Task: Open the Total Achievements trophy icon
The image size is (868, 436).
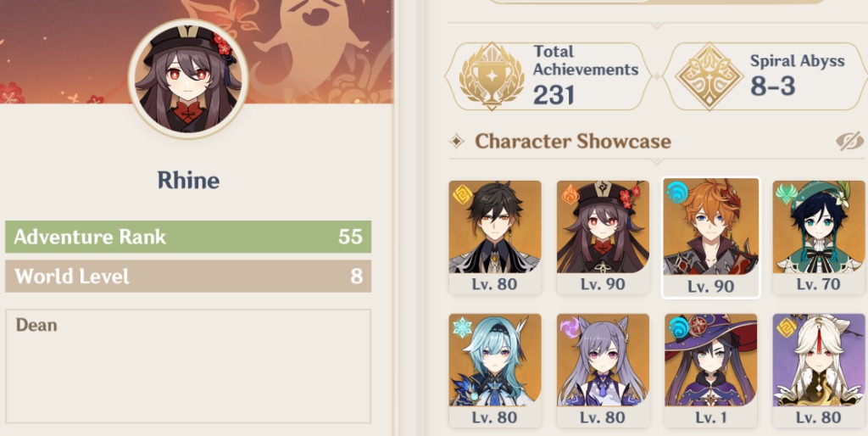Action: [492, 75]
